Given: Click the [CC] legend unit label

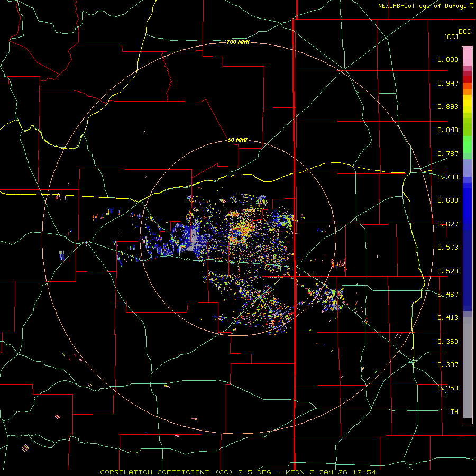Looking at the screenshot, I should tap(451, 36).
